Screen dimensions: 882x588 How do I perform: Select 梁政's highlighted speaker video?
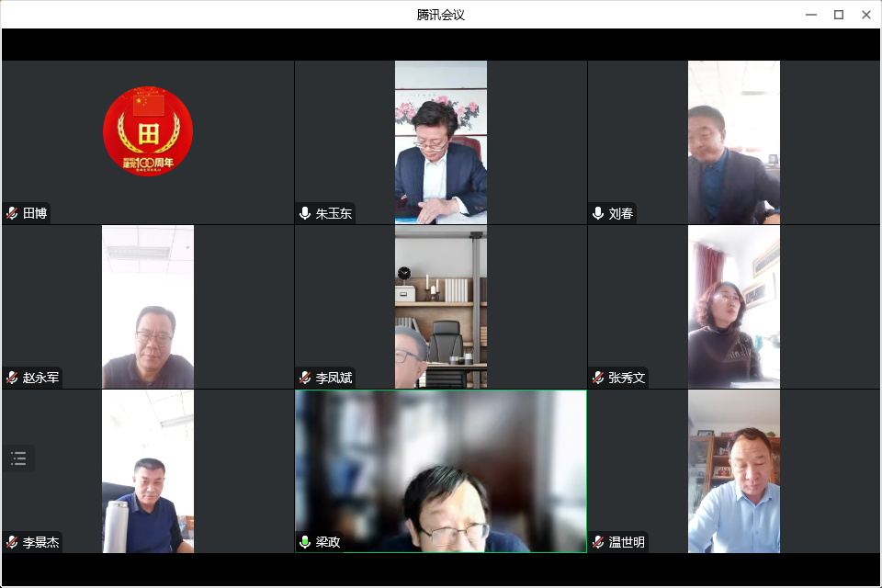[441, 470]
